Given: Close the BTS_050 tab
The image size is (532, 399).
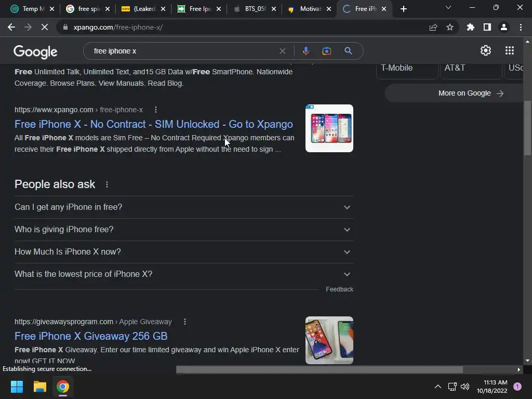Looking at the screenshot, I should 274,9.
